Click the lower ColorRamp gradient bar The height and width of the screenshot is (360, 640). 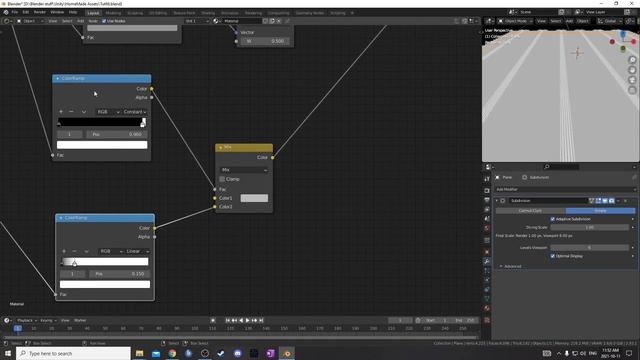tap(105, 262)
